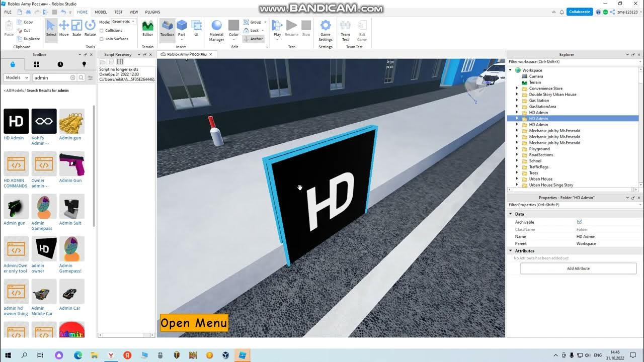Select the Camera item in Explorer

536,76
